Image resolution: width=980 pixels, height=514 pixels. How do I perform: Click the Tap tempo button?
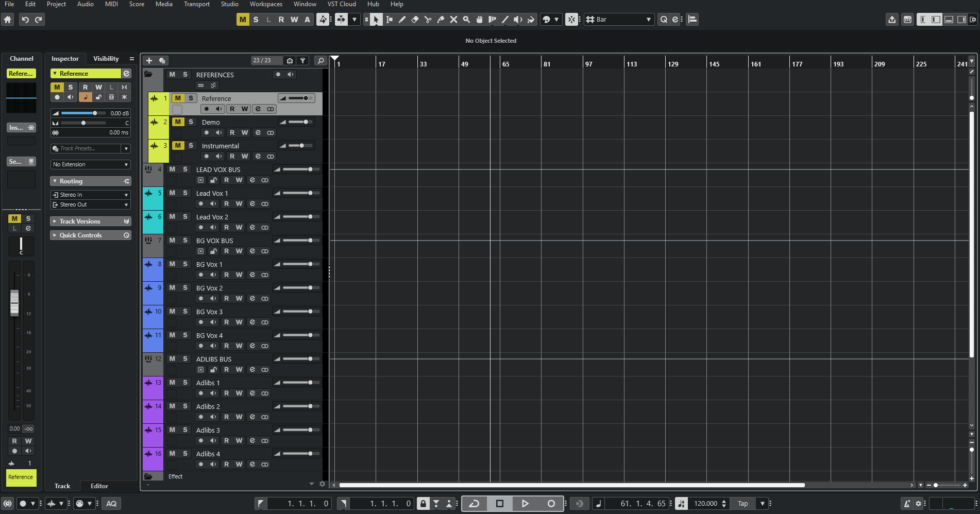coord(742,503)
